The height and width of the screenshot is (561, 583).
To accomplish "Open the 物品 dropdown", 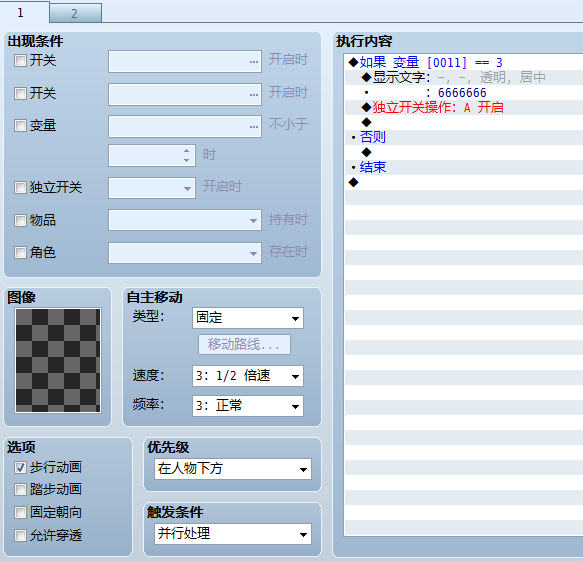I will tap(185, 220).
